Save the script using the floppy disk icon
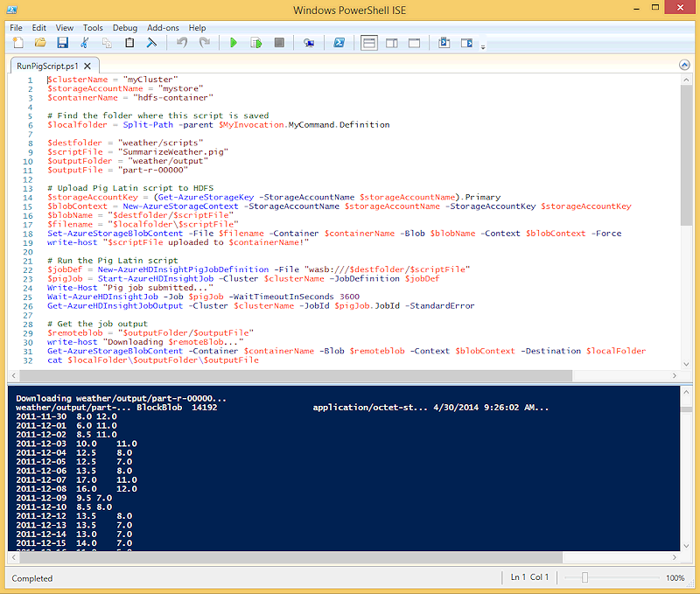 pos(62,42)
